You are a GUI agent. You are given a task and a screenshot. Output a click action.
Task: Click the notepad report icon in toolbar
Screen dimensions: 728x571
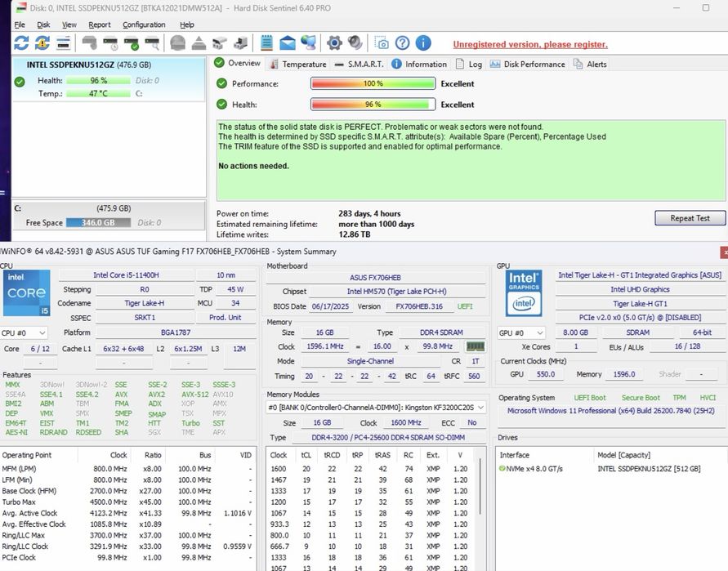(266, 43)
